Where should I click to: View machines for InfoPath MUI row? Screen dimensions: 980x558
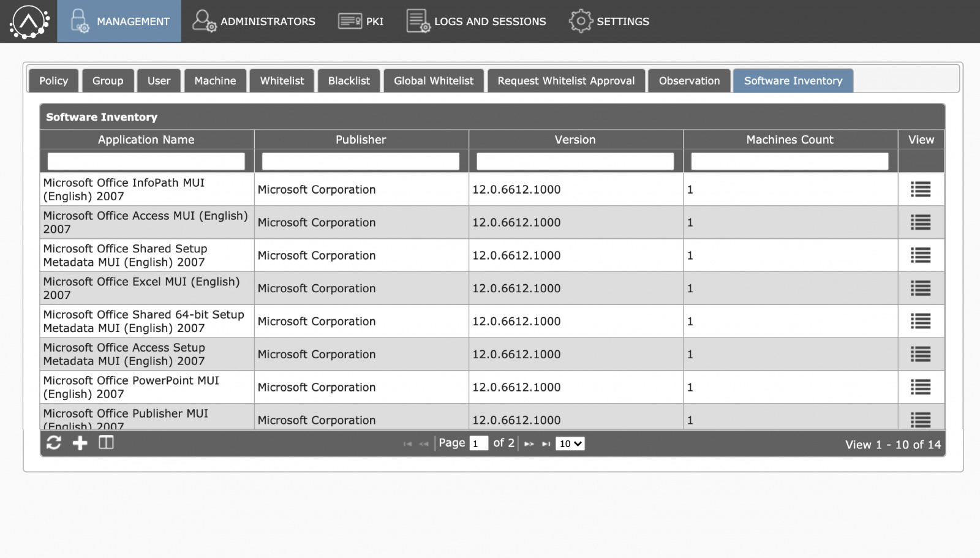pos(921,189)
